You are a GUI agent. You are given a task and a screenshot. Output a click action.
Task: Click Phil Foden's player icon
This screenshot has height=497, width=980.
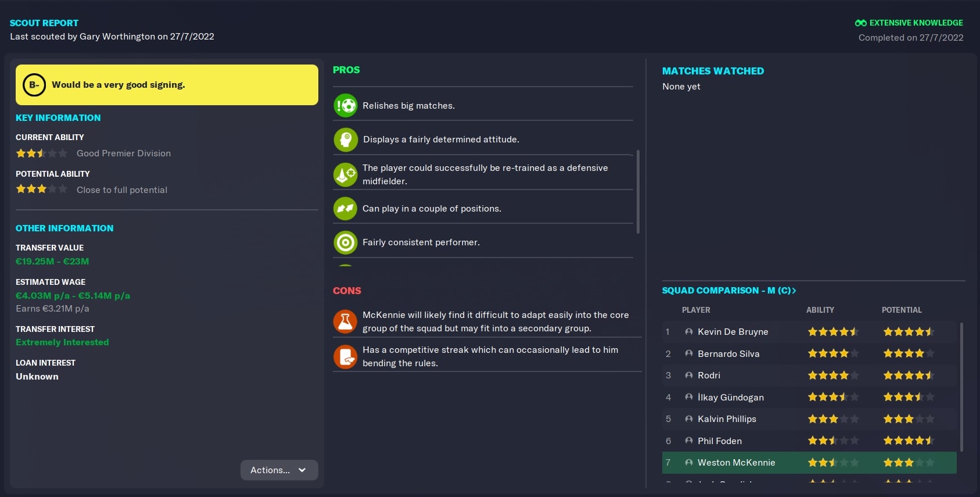point(689,441)
